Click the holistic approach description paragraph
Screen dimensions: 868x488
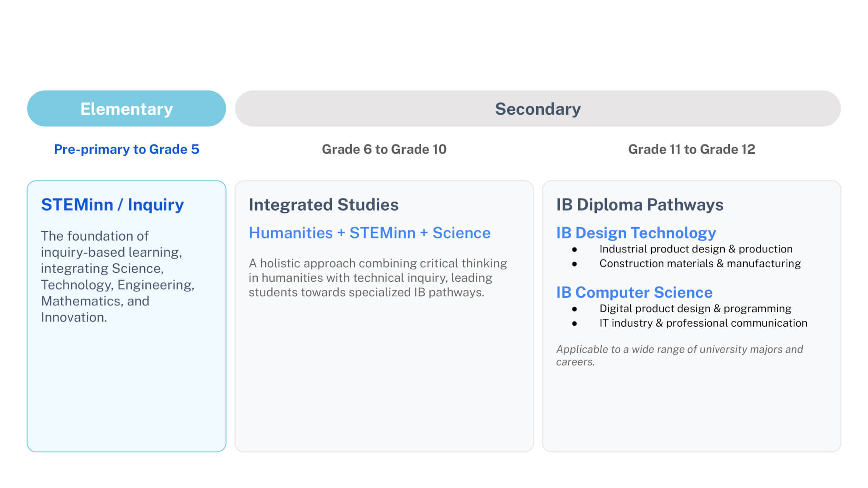coord(377,277)
